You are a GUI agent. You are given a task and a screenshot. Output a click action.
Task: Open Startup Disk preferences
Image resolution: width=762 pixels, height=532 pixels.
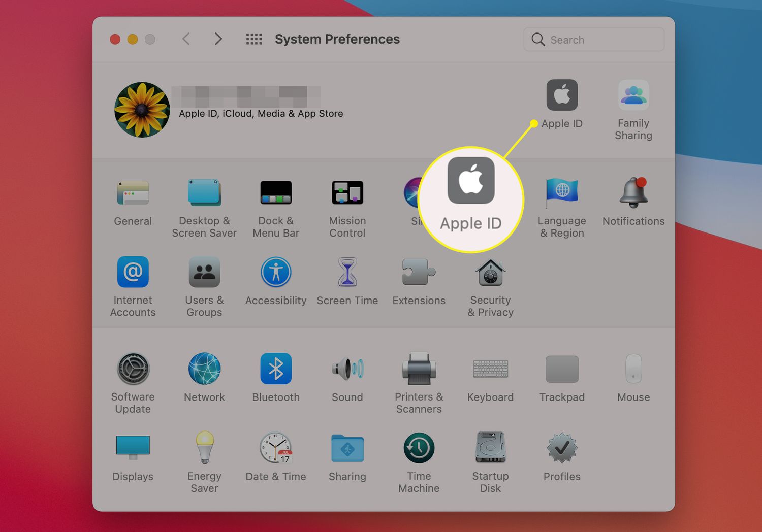click(x=490, y=448)
